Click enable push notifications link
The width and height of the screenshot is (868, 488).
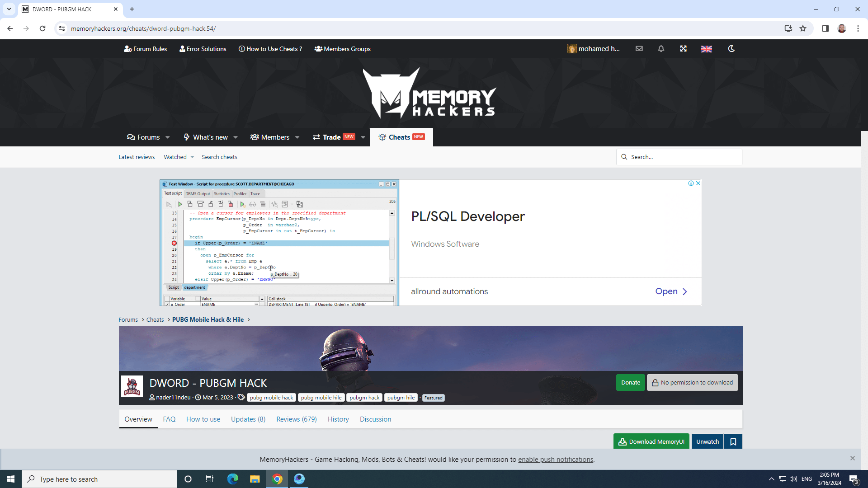click(x=556, y=460)
